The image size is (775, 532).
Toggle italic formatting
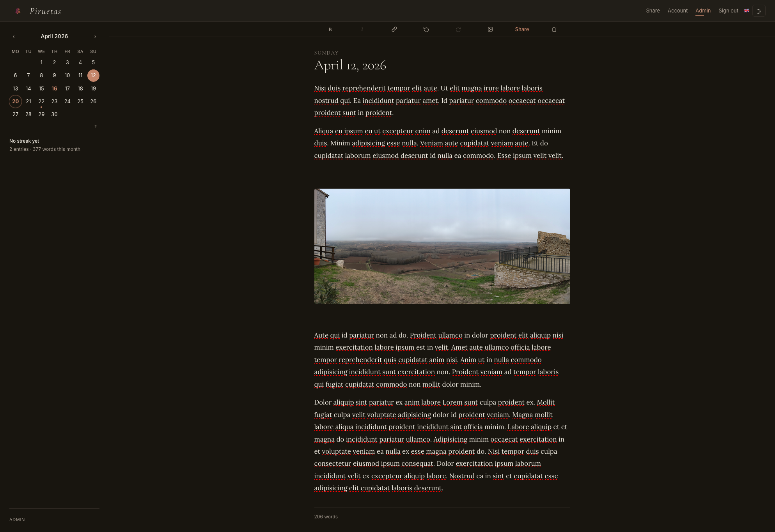362,29
